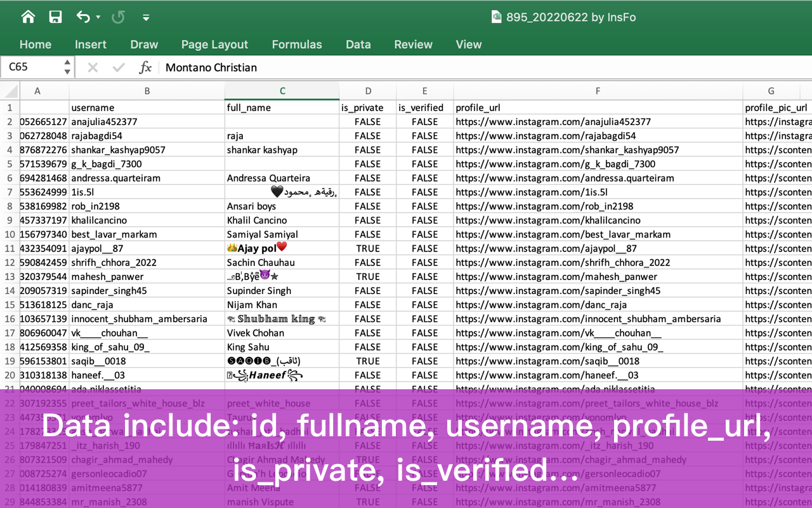Open the View ribbon tab
The width and height of the screenshot is (812, 508).
(x=469, y=44)
